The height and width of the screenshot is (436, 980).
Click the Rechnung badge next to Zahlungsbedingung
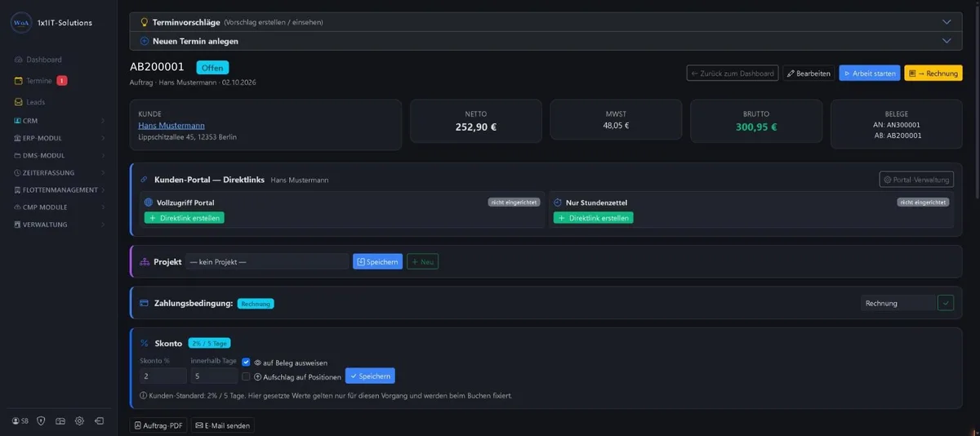click(x=256, y=303)
